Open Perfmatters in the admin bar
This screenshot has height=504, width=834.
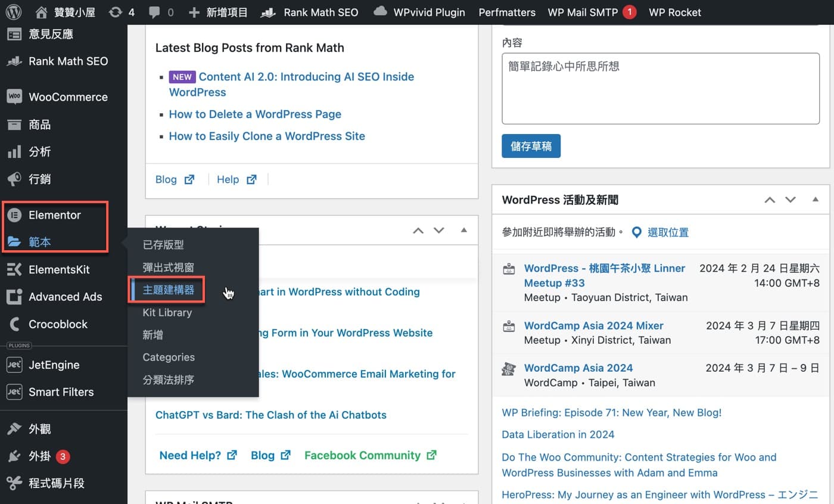[507, 12]
